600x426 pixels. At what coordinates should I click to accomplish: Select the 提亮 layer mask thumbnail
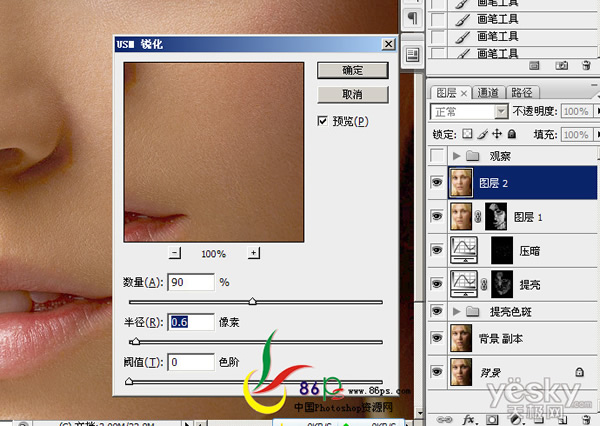pyautogui.click(x=502, y=284)
